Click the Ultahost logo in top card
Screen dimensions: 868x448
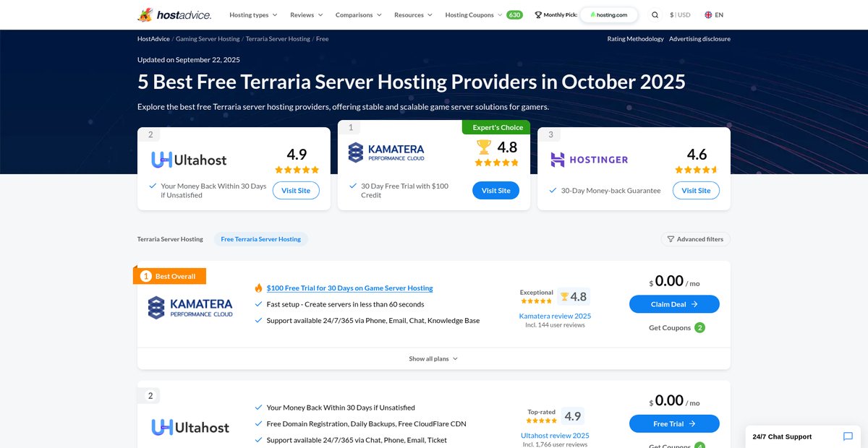[x=189, y=160]
